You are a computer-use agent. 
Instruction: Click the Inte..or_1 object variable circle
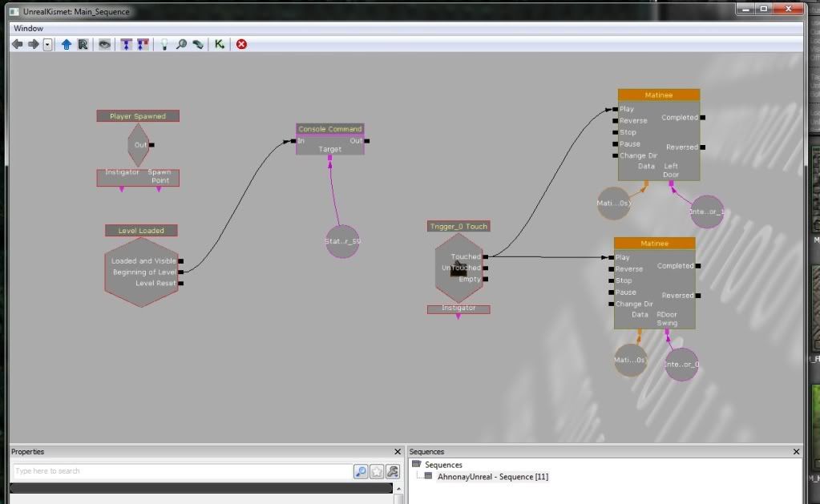coord(707,212)
